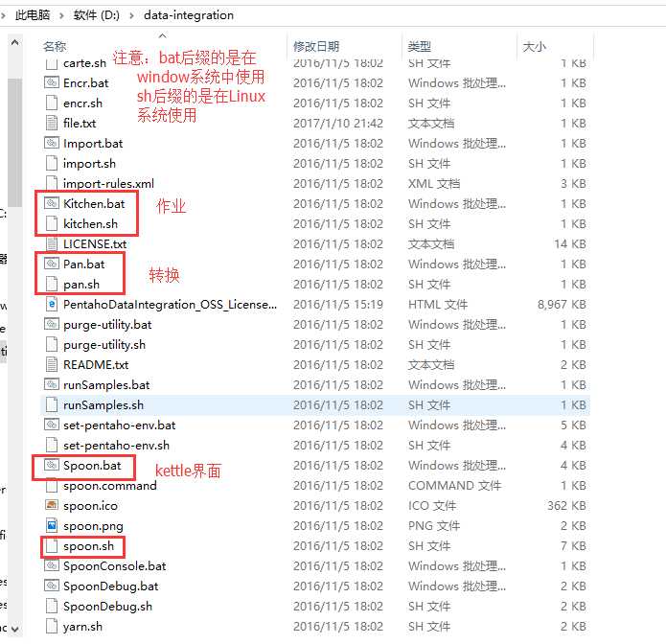666x644 pixels.
Task: Click the Pan.bat batch file icon
Action: (52, 264)
